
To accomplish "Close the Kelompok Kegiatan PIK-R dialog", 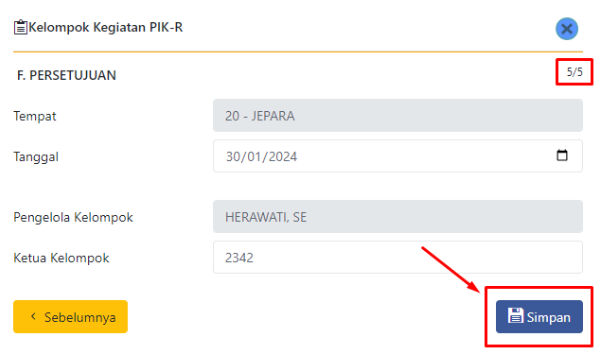I will click(x=567, y=29).
